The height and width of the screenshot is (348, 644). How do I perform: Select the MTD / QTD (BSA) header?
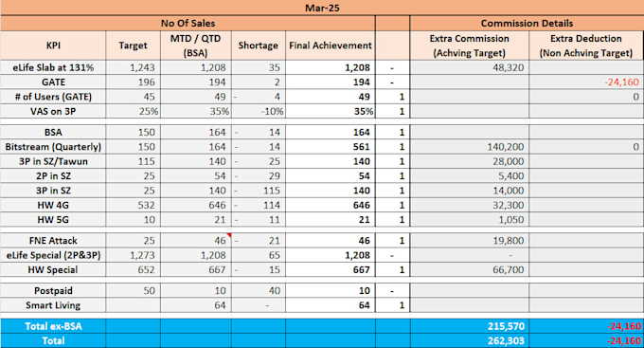point(195,46)
